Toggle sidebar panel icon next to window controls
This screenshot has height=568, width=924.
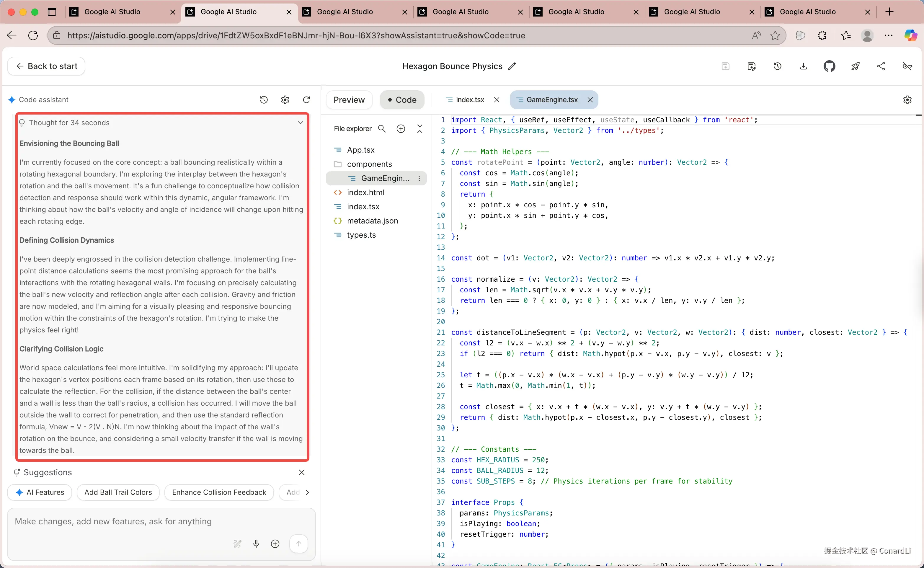pos(52,12)
